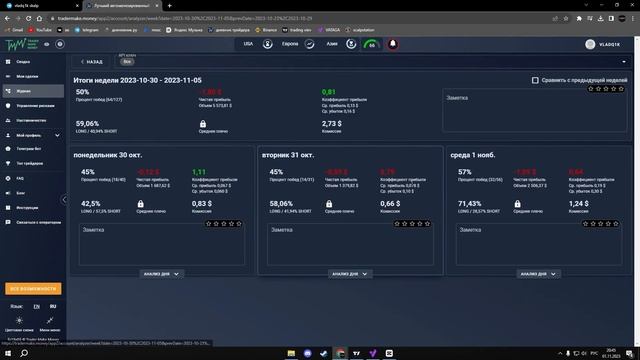The height and width of the screenshot is (360, 640).
Task: Rate the week with one star
Action: point(591,89)
